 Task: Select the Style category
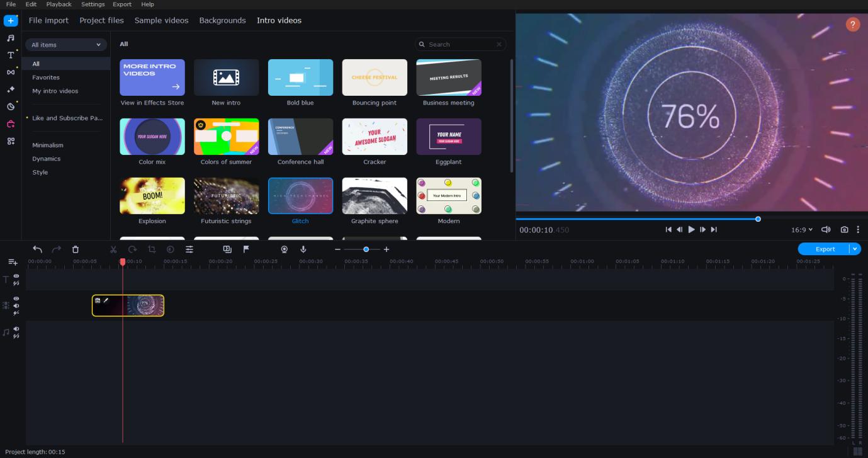point(40,172)
